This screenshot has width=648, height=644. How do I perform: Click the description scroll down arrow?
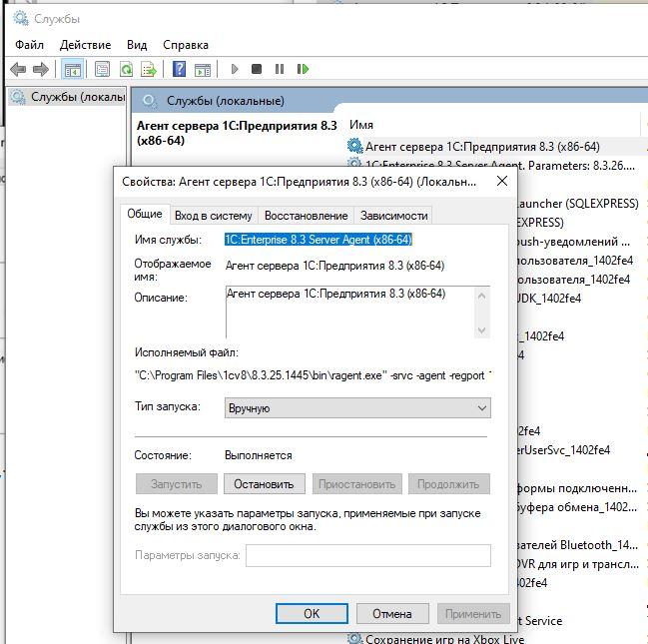pyautogui.click(x=481, y=329)
